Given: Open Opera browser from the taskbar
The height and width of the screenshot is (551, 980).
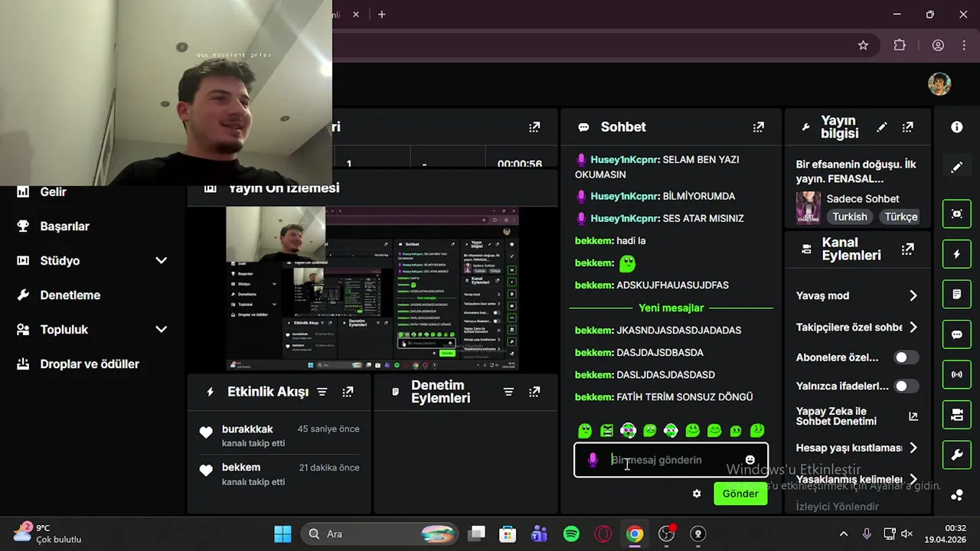Looking at the screenshot, I should coord(603,534).
